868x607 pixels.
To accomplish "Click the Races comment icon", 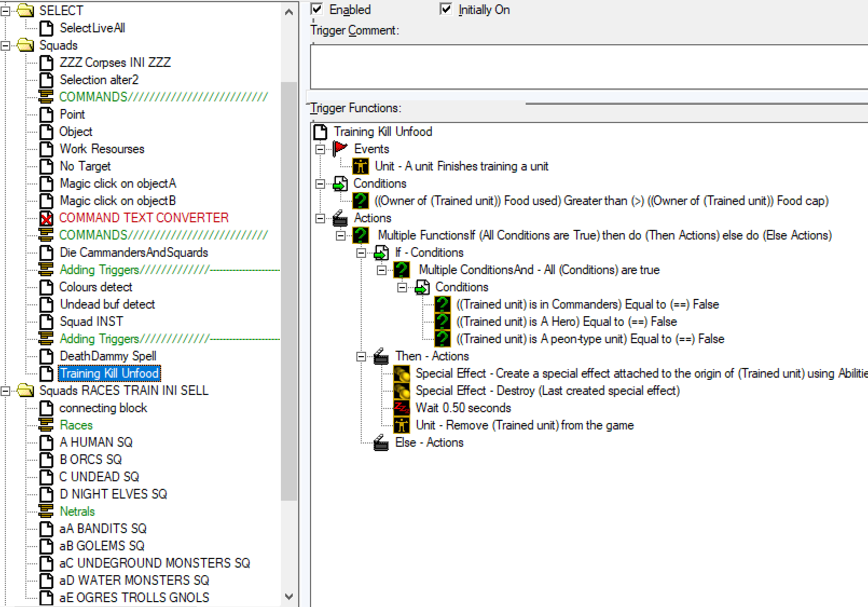I will [x=46, y=425].
